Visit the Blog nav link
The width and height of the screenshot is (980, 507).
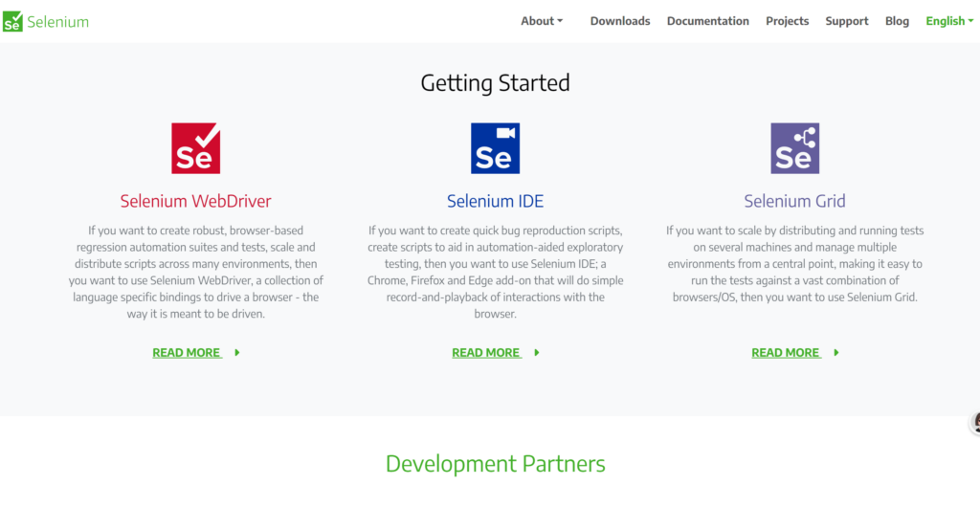(897, 21)
